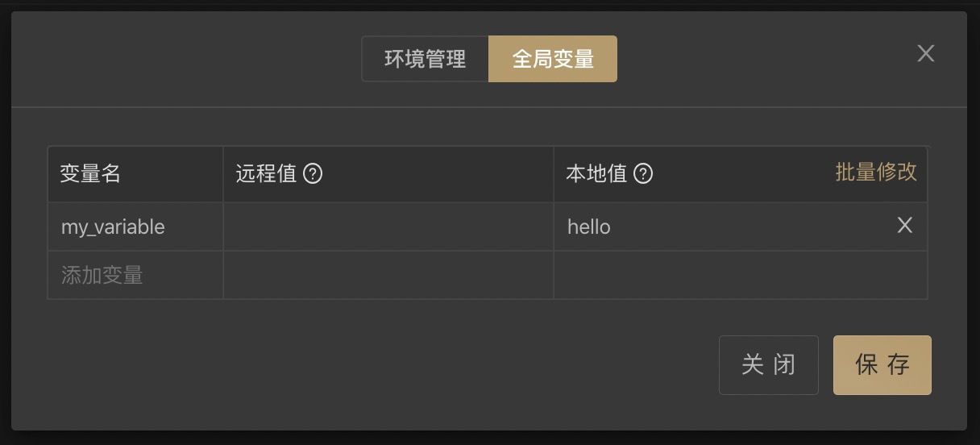Open 批量修改 bulk edit link

pyautogui.click(x=876, y=172)
